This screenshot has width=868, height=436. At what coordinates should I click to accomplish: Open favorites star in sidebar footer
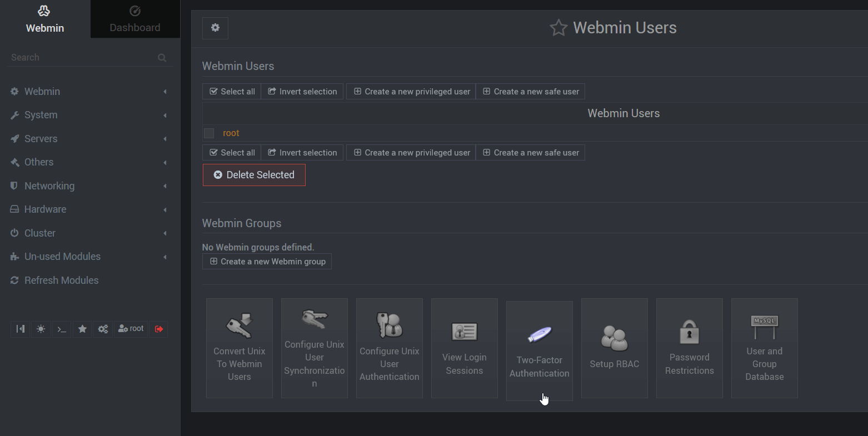[x=82, y=329]
